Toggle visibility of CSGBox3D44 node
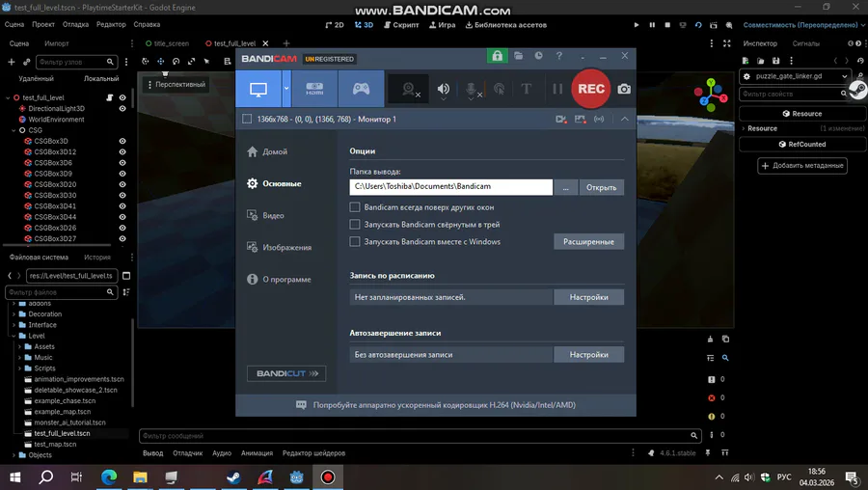 pyautogui.click(x=122, y=216)
